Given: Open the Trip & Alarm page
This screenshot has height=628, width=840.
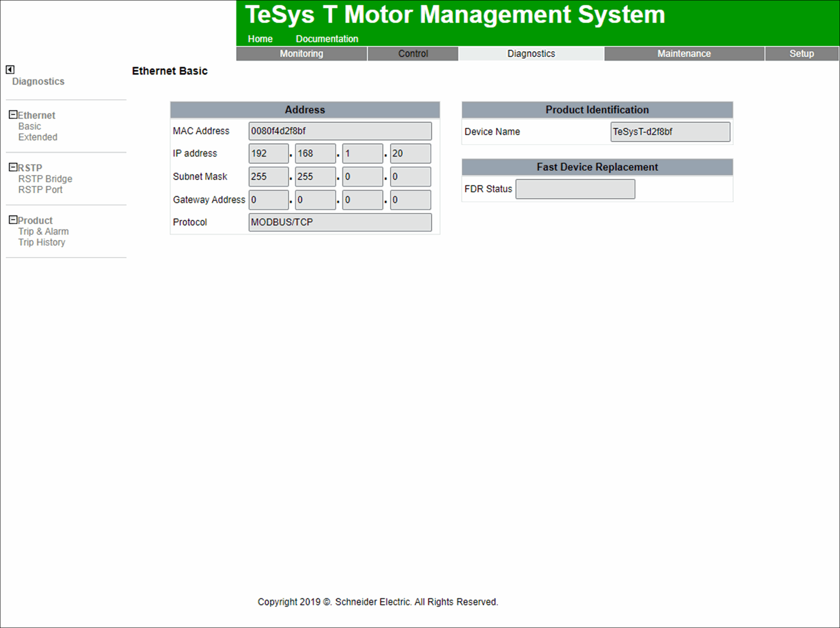Looking at the screenshot, I should [43, 232].
